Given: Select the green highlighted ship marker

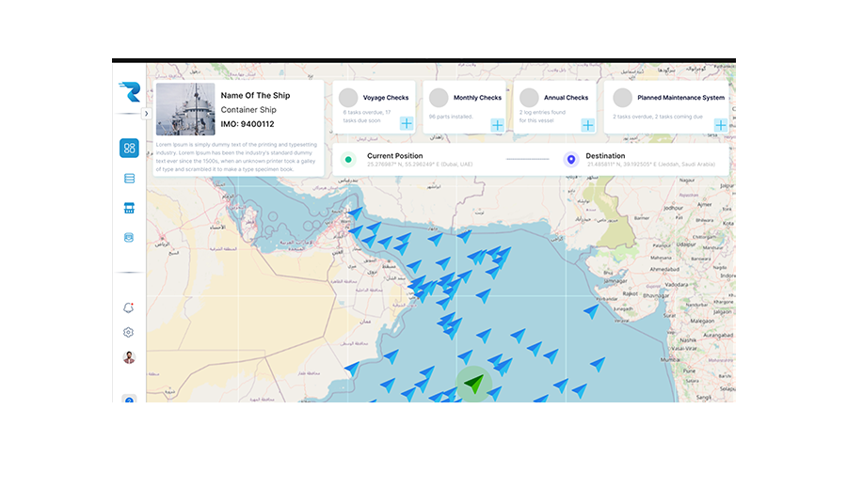Looking at the screenshot, I should 475,384.
